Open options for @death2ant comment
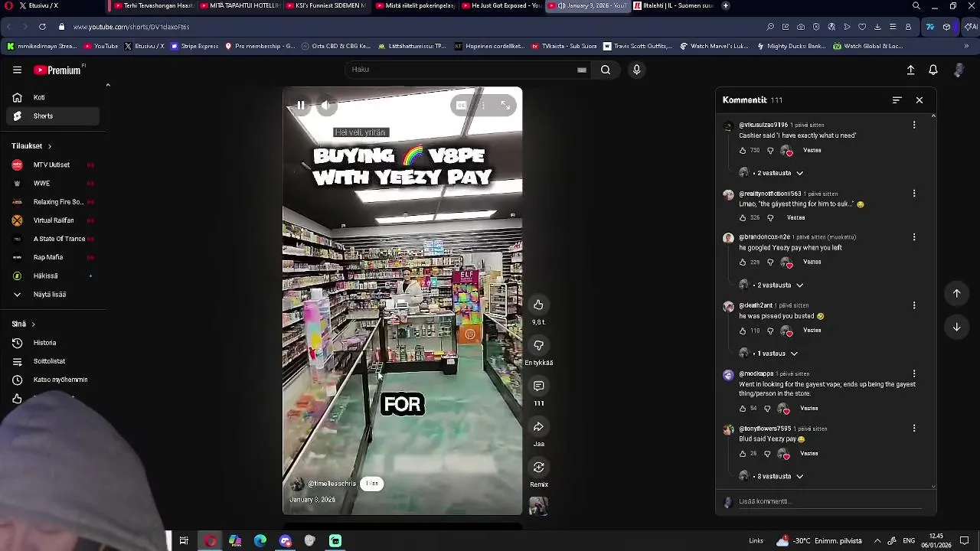 pos(914,305)
